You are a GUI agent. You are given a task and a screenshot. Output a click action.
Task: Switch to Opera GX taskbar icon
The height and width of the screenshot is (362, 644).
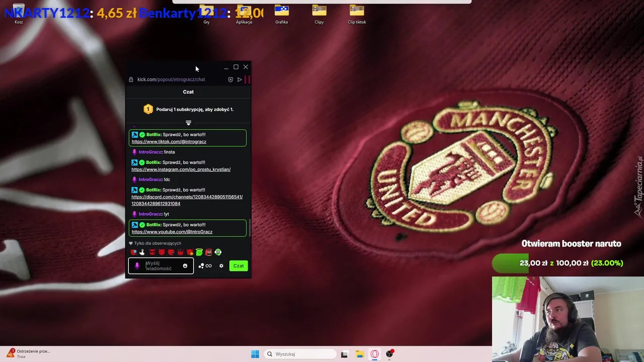click(x=375, y=354)
